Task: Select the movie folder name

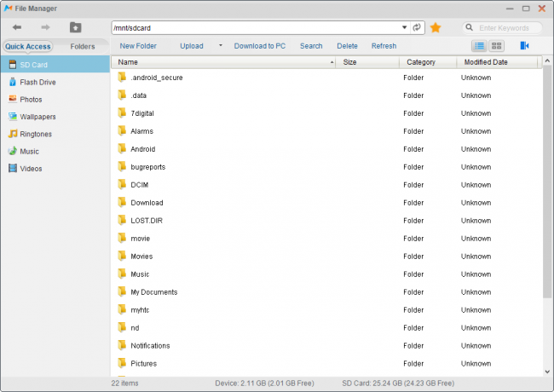Action: tap(141, 239)
